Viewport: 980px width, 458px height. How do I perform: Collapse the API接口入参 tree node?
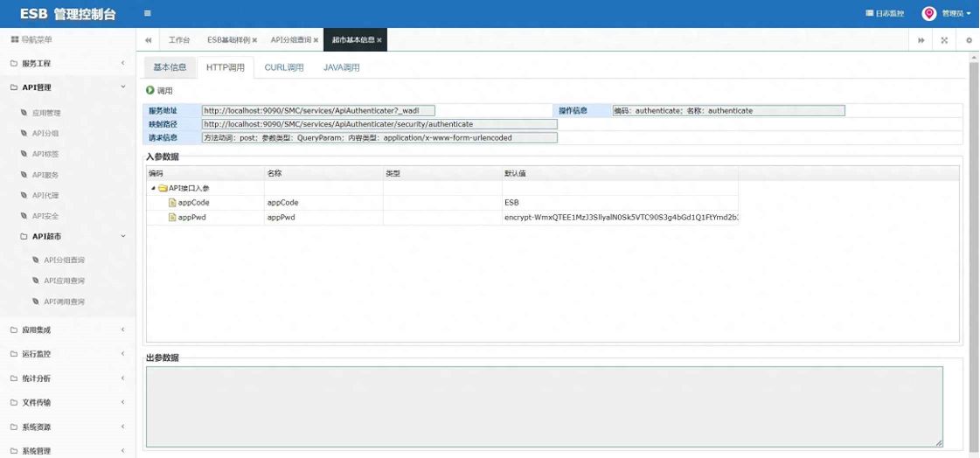(153, 188)
